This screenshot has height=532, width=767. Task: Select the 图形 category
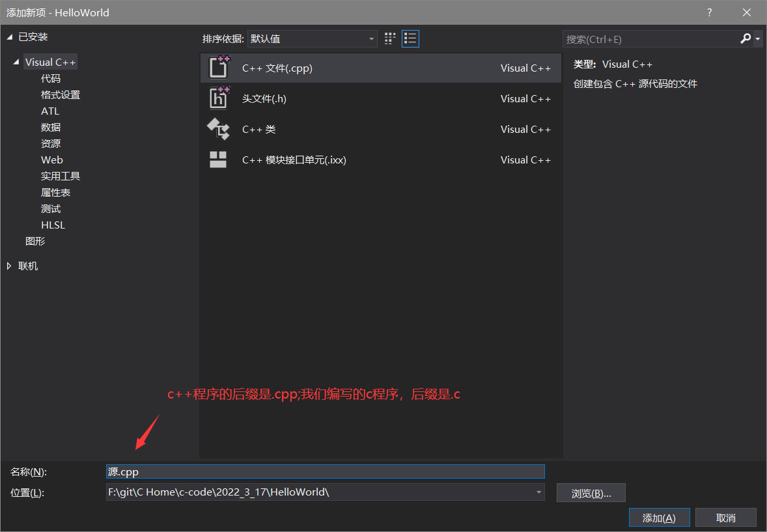(x=35, y=242)
